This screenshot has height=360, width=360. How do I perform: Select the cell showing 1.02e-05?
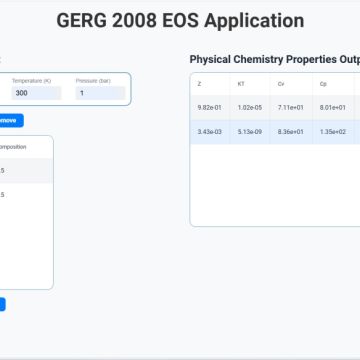(250, 108)
